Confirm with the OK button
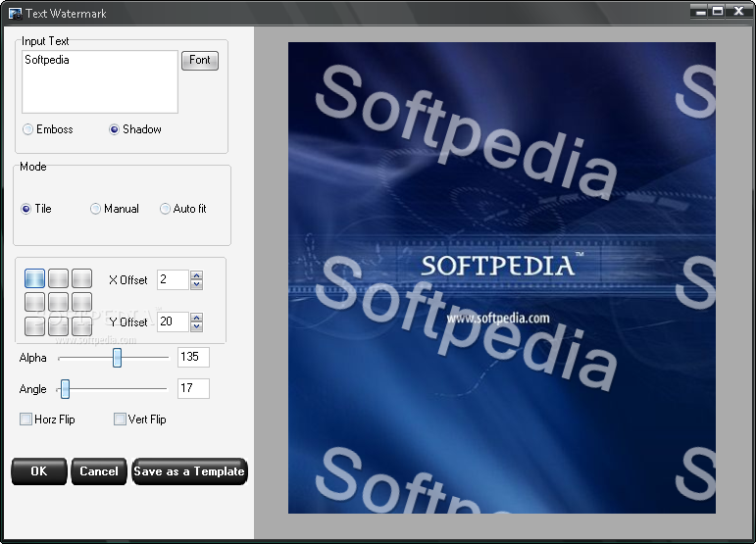Viewport: 756px width, 544px height. (x=39, y=471)
